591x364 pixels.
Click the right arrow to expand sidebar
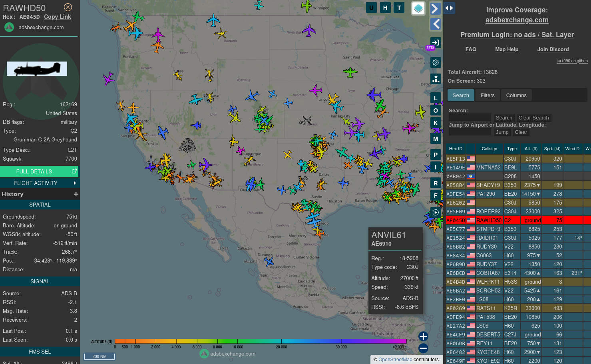click(436, 8)
